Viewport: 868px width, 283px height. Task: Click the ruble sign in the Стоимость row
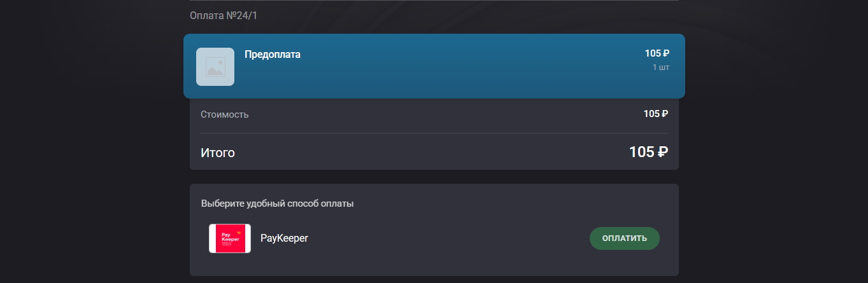665,114
